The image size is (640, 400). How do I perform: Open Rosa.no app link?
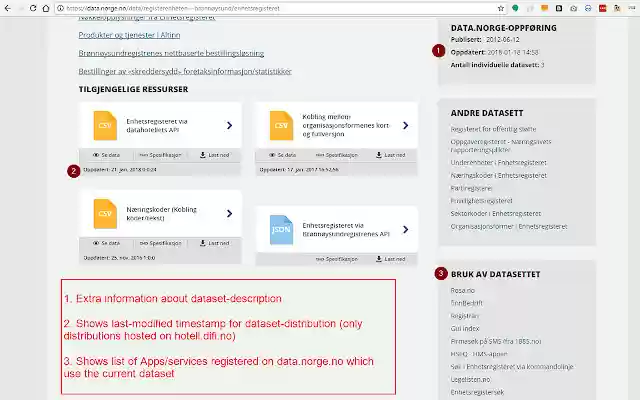(462, 291)
